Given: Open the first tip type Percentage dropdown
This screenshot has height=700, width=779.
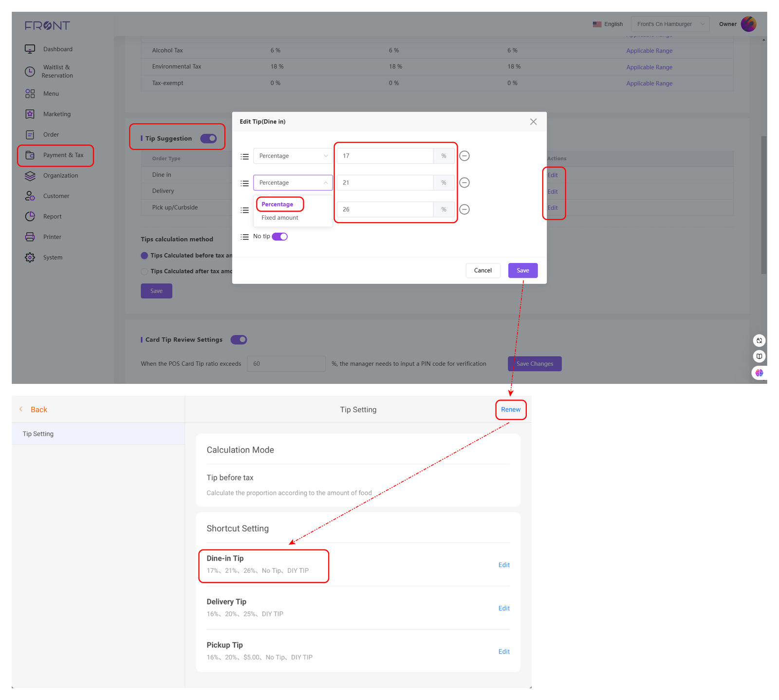Looking at the screenshot, I should pos(293,156).
